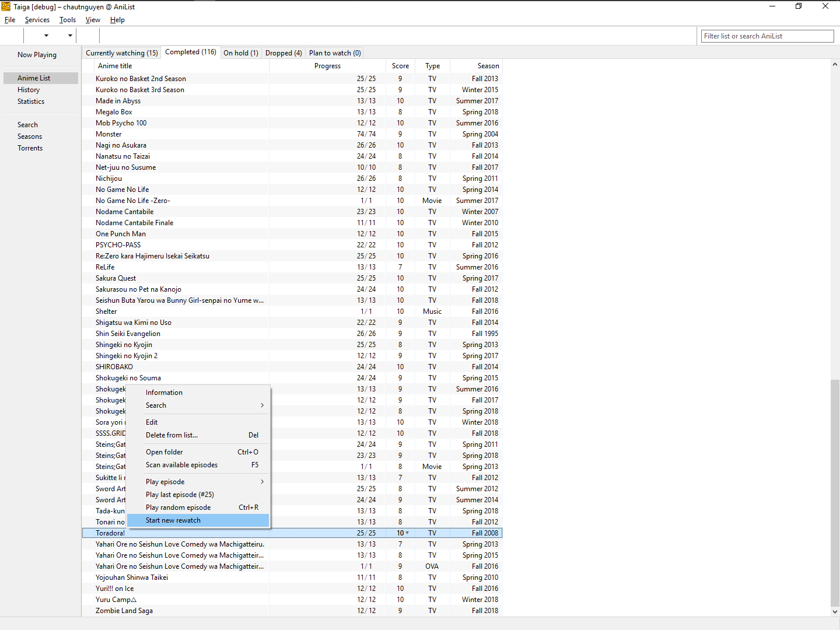Screen dimensions: 840x630
Task: Select the Completed (116) tab
Action: point(191,52)
